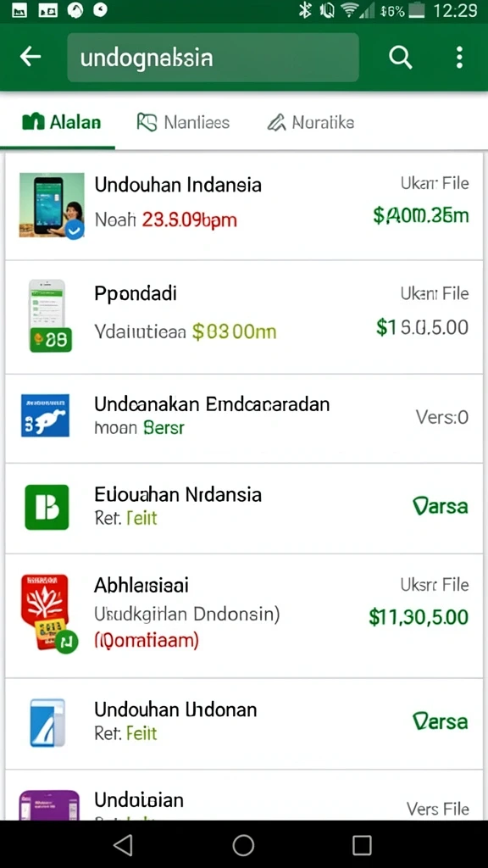
Task: Tap the Ppondadi app icon
Action: pyautogui.click(x=49, y=316)
